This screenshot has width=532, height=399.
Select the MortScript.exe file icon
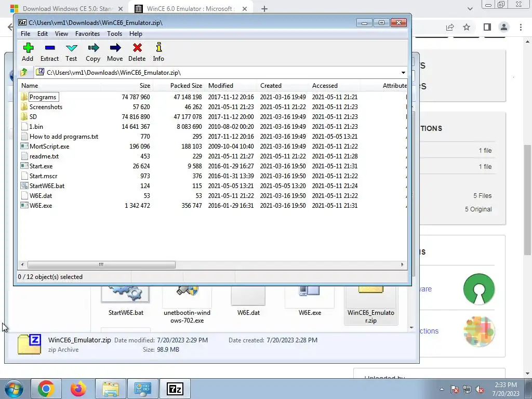pyautogui.click(x=24, y=146)
